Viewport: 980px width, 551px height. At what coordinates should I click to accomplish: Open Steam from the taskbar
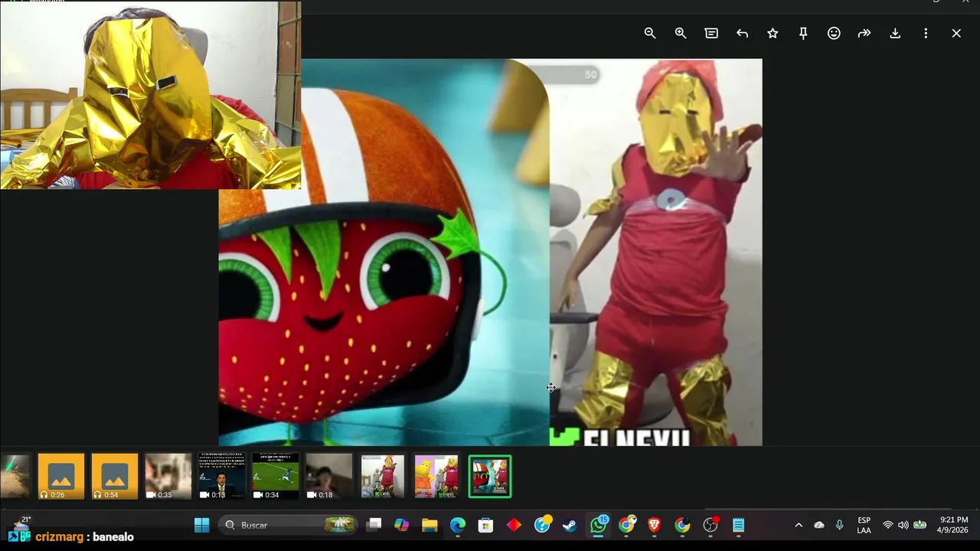click(570, 525)
